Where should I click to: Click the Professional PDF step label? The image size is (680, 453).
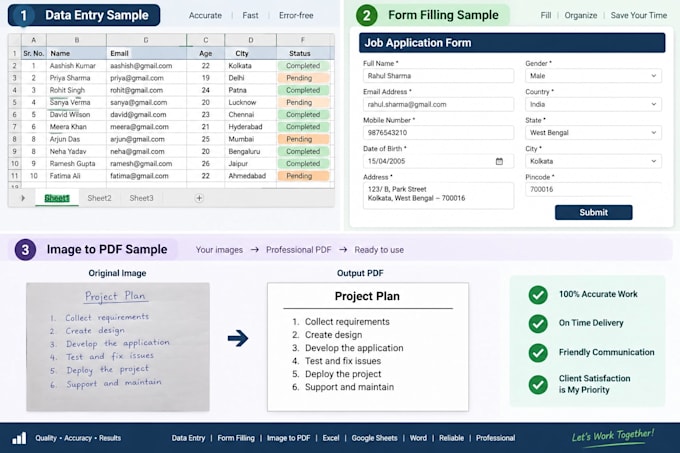(298, 250)
